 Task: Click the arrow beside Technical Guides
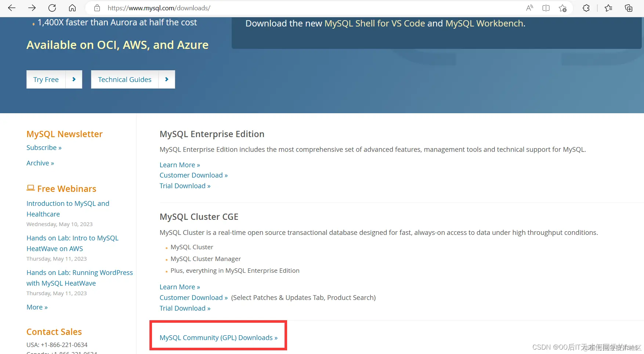[167, 79]
